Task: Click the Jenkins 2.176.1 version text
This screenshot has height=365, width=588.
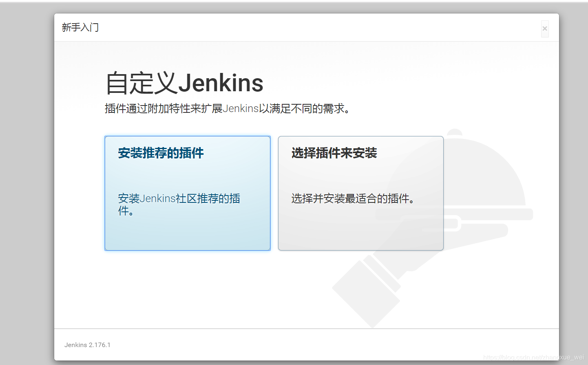Action: [x=87, y=345]
